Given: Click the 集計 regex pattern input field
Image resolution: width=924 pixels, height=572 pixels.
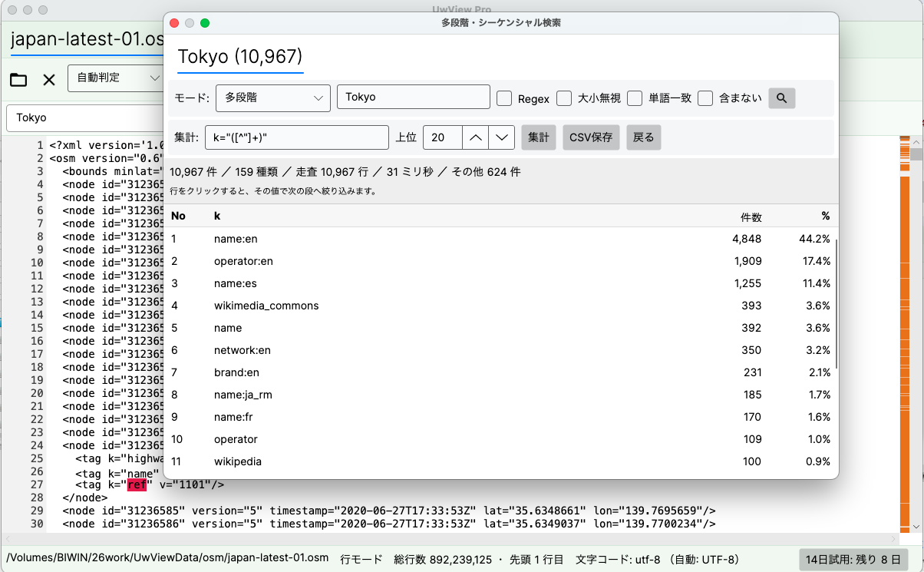Looking at the screenshot, I should pyautogui.click(x=297, y=137).
